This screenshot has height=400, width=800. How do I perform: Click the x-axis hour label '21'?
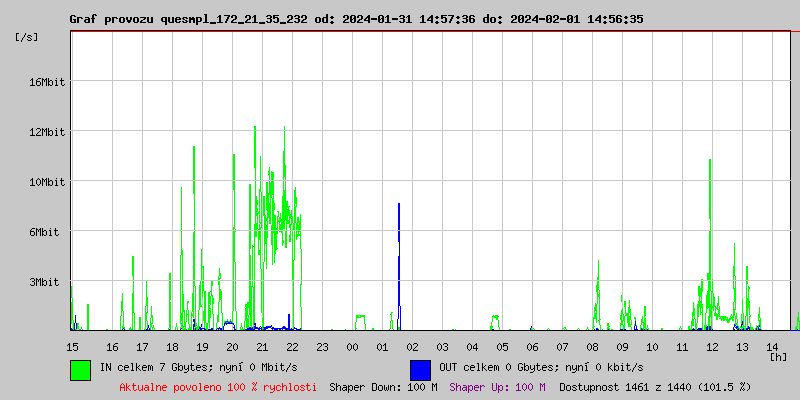262,347
